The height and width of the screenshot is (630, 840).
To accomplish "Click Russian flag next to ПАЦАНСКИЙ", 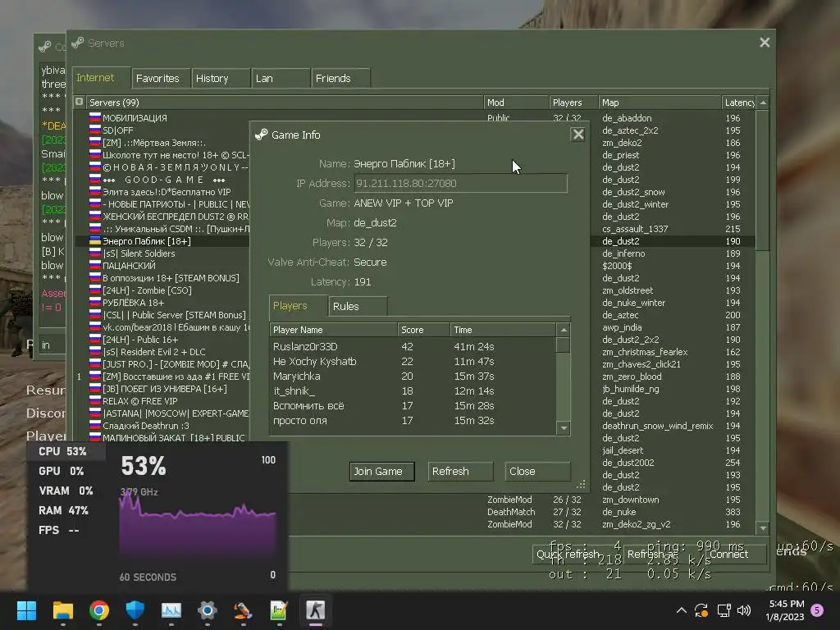I will coord(95,265).
